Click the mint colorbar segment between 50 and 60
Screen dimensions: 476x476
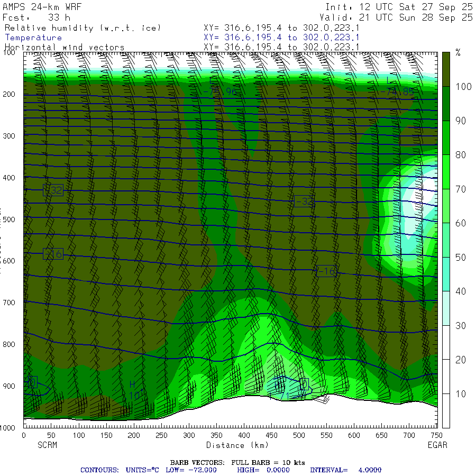[446, 240]
